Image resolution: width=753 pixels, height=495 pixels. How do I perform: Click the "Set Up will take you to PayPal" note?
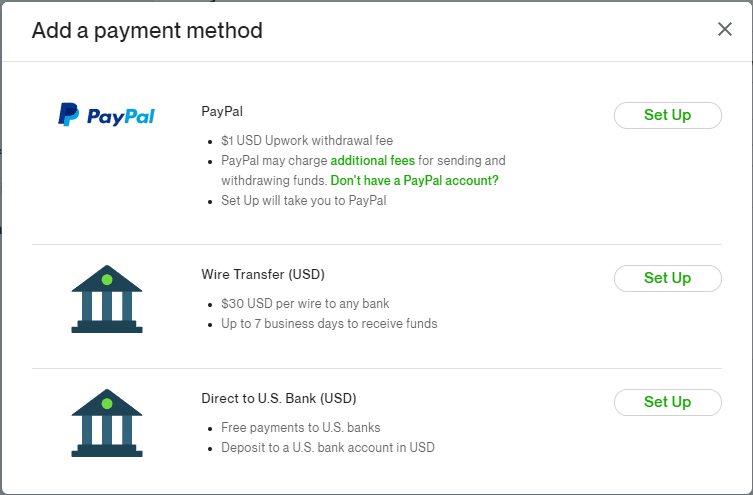[303, 200]
